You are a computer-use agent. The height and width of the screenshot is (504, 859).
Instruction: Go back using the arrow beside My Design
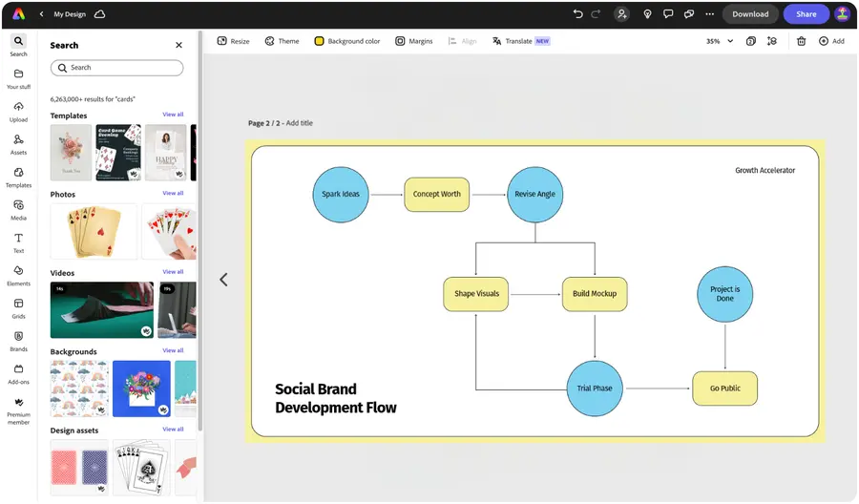coord(42,14)
